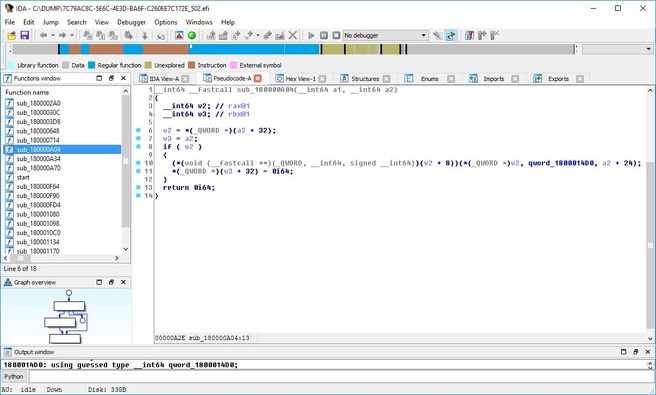Screen dimensions: 656x395
Task: Close the Graph overview panel
Action: point(123,282)
